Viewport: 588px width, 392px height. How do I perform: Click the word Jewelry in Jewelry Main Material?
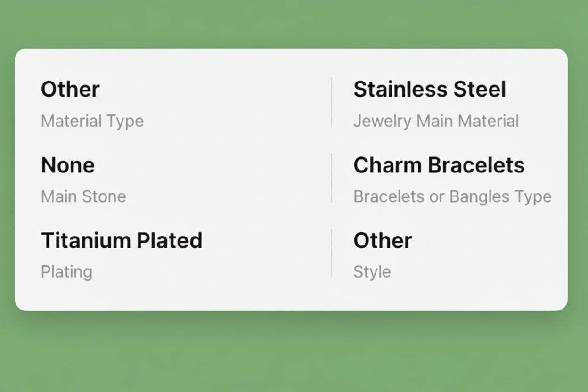(382, 121)
